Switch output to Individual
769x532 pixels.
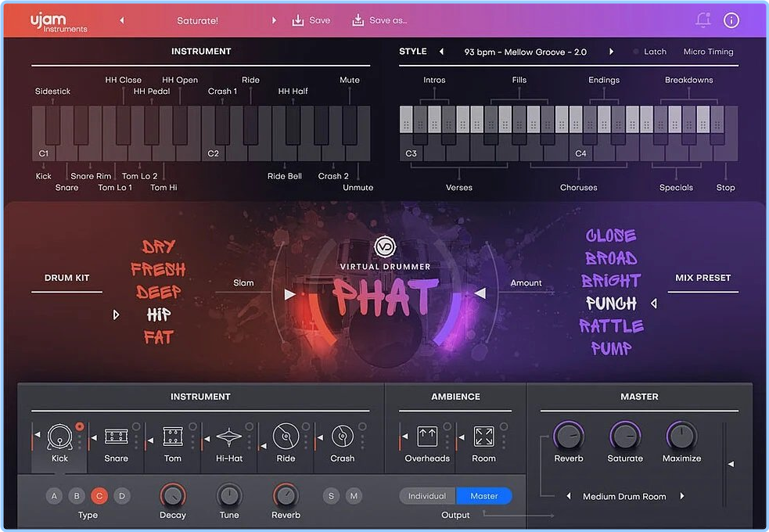coord(427,496)
